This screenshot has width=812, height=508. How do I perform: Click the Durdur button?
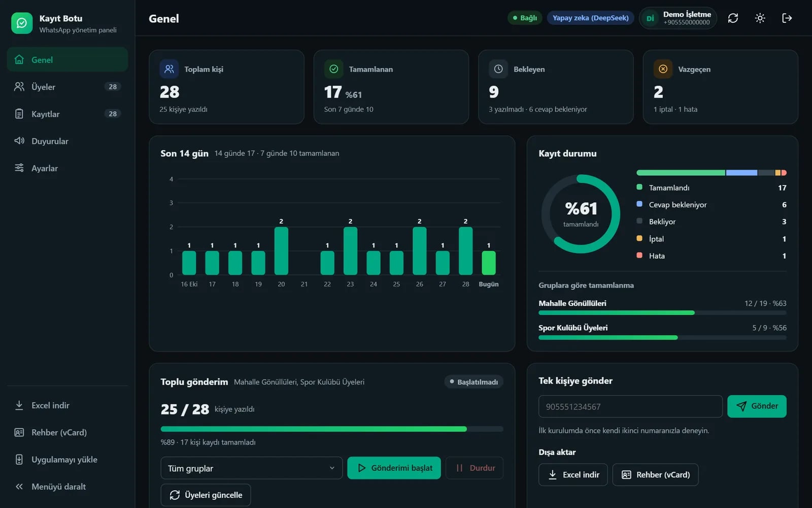[475, 468]
